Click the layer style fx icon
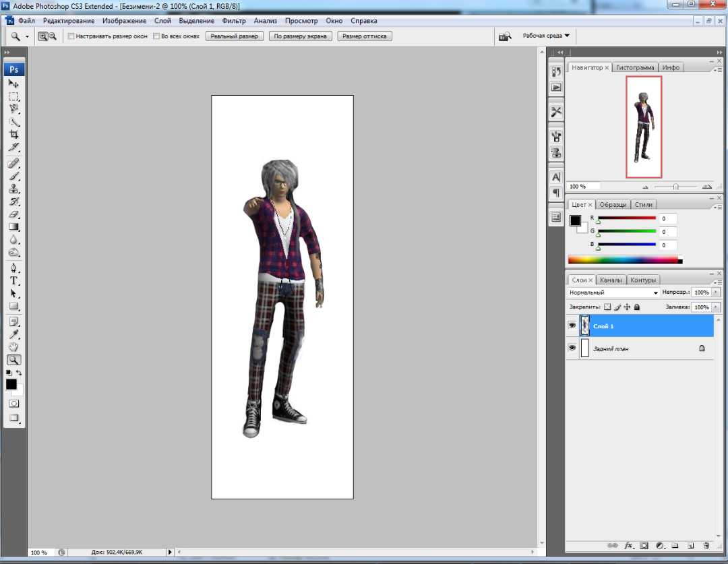Viewport: 728px width, 564px height. [628, 545]
